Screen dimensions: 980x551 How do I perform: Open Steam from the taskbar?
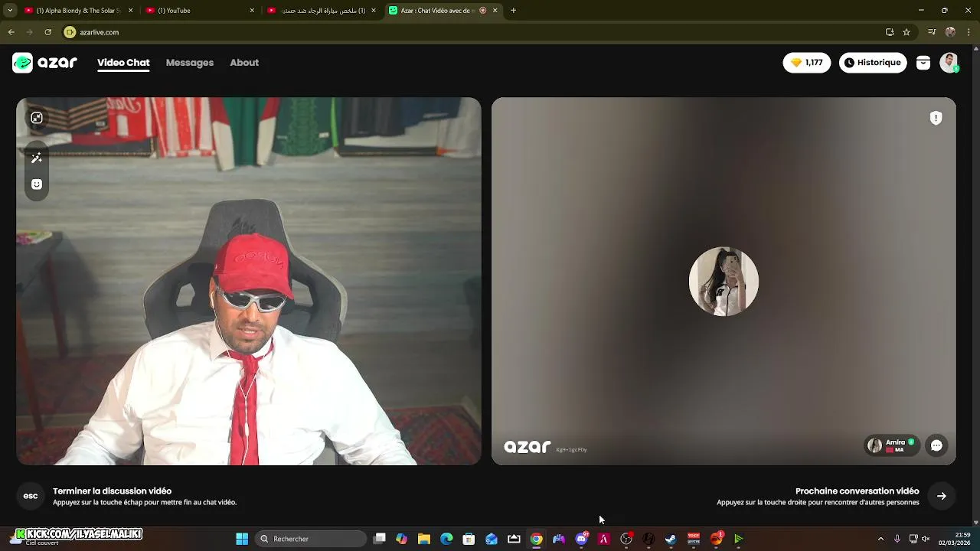671,539
